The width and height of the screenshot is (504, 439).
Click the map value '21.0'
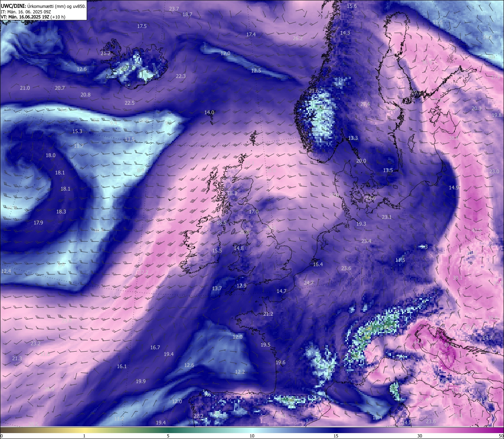coord(25,88)
